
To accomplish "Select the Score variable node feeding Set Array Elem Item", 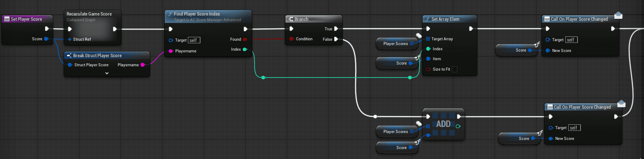I will 397,63.
